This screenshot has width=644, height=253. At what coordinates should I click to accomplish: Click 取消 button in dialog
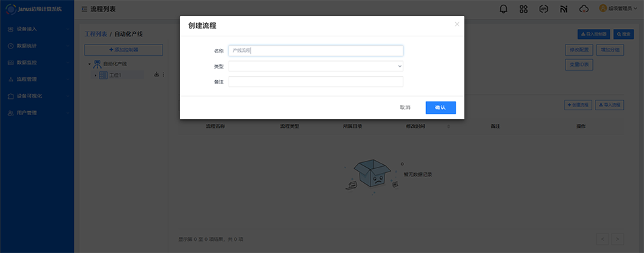coord(405,108)
